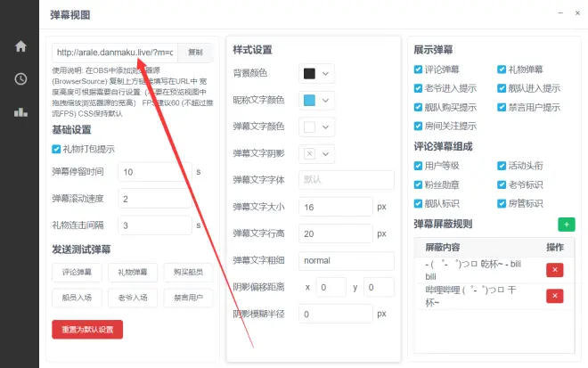The width and height of the screenshot is (588, 368).
Task: Edit the 弹幕文字大小 field
Action: coord(336,207)
